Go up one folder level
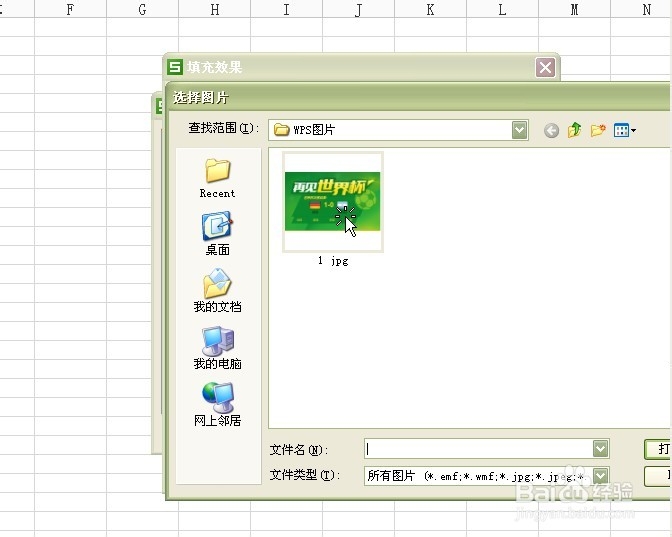Viewport: 672px width, 537px height. coord(574,129)
